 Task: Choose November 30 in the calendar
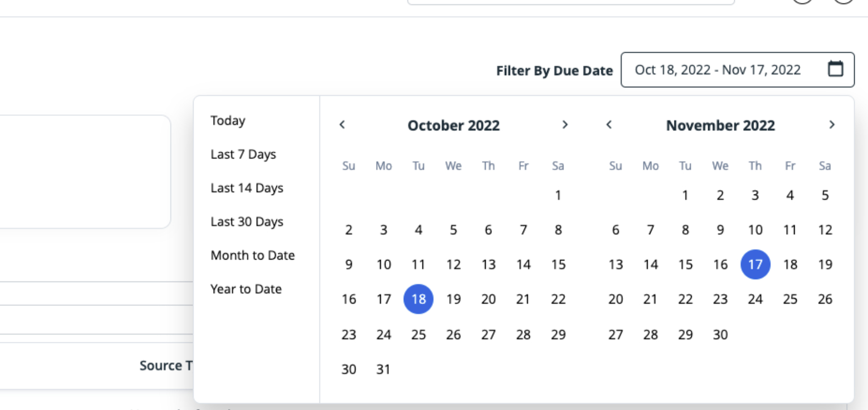pyautogui.click(x=720, y=334)
